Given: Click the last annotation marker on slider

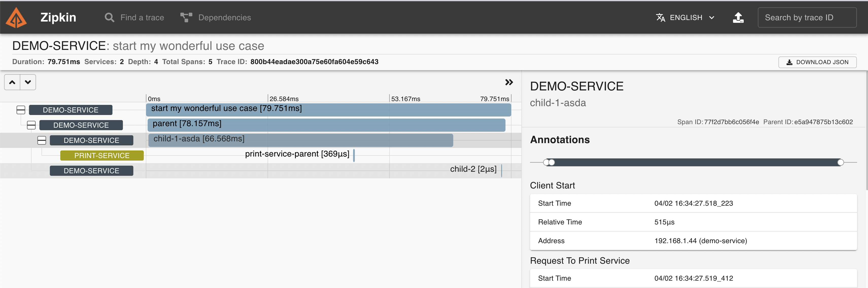Looking at the screenshot, I should [x=840, y=163].
